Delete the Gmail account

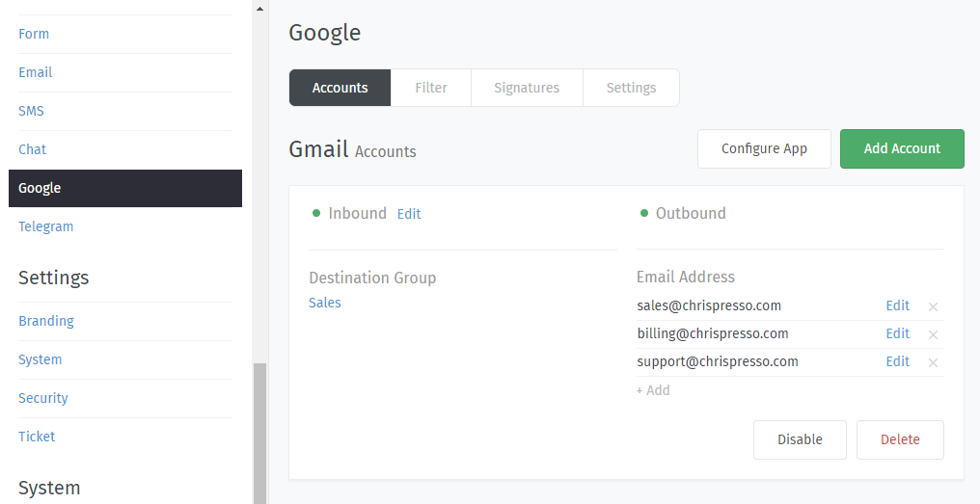click(x=900, y=439)
